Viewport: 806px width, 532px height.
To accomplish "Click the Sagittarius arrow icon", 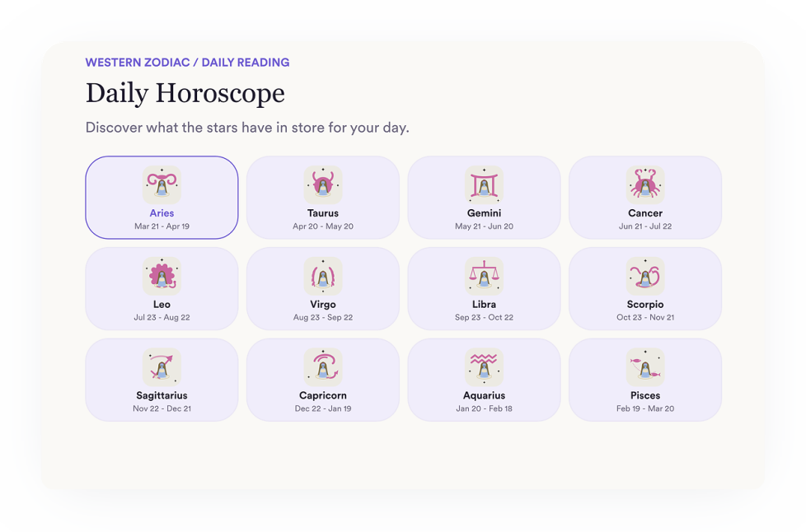I will pyautogui.click(x=162, y=367).
